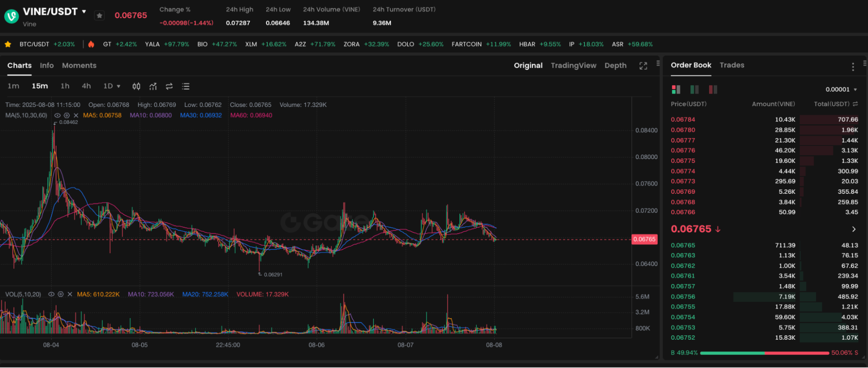This screenshot has width=868, height=368.
Task: Select bid price 0.06763 row
Action: (x=764, y=255)
